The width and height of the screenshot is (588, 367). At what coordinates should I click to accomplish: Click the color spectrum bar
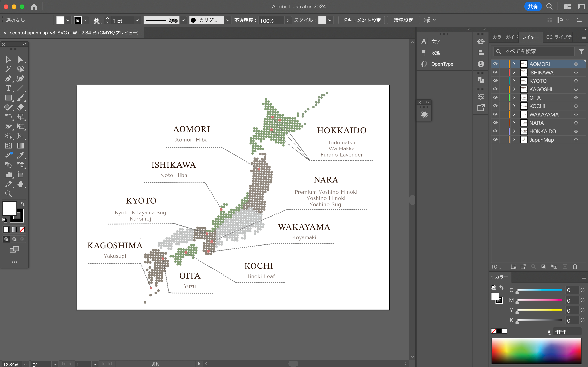coord(536,351)
